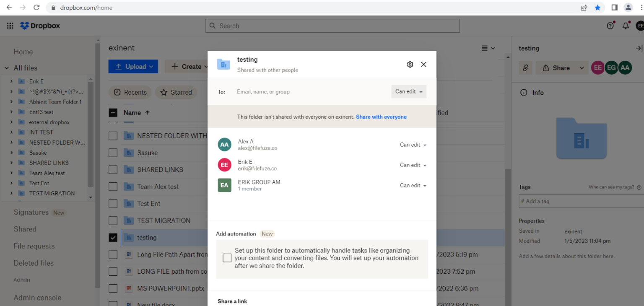644x306 pixels.
Task: Uncheck the testing folder row checkbox
Action: pyautogui.click(x=113, y=237)
